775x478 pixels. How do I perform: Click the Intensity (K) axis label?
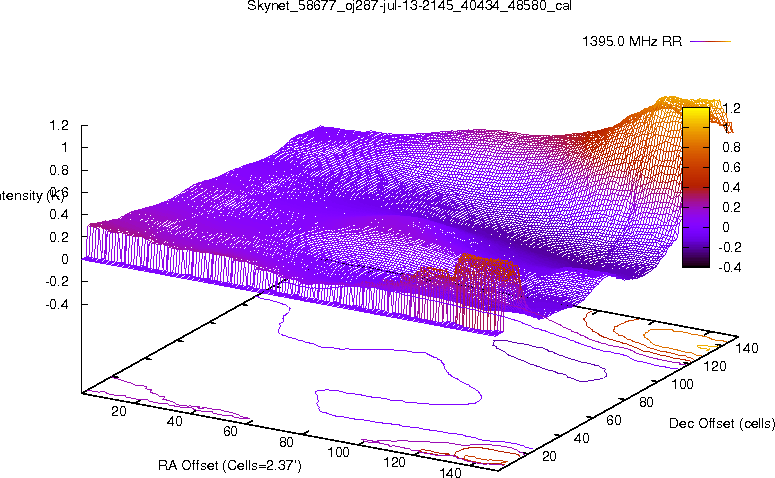click(31, 195)
